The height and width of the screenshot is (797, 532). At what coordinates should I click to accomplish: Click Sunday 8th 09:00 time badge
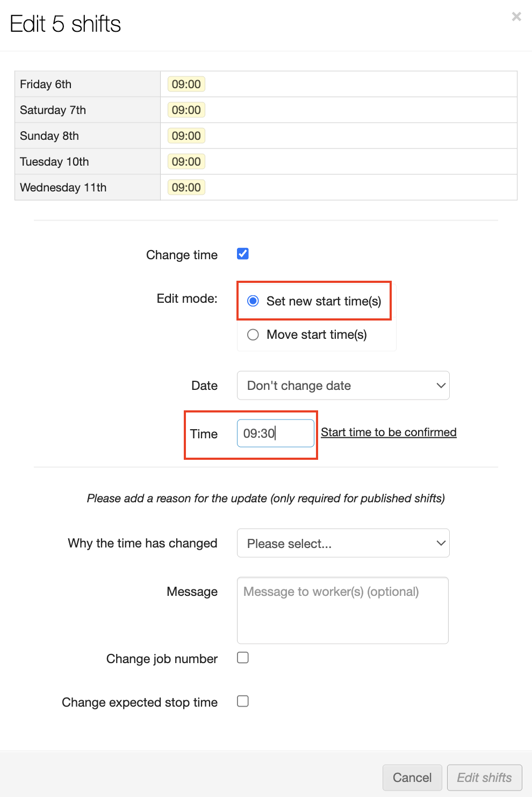click(x=186, y=136)
